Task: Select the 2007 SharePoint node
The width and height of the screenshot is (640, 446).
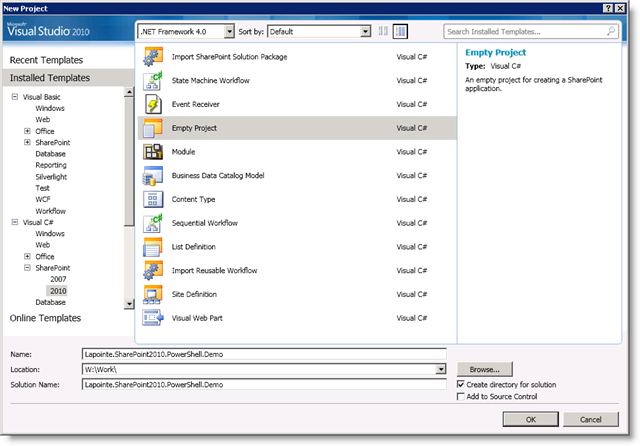Action: pos(58,279)
